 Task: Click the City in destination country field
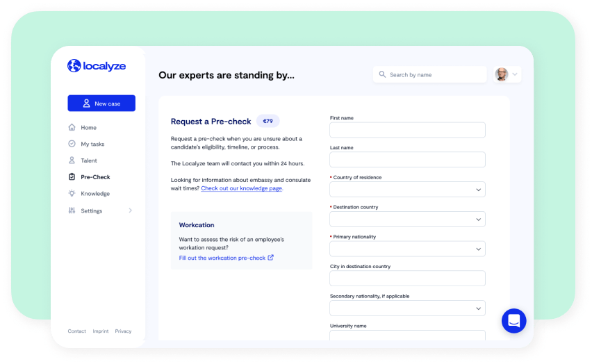(x=407, y=279)
